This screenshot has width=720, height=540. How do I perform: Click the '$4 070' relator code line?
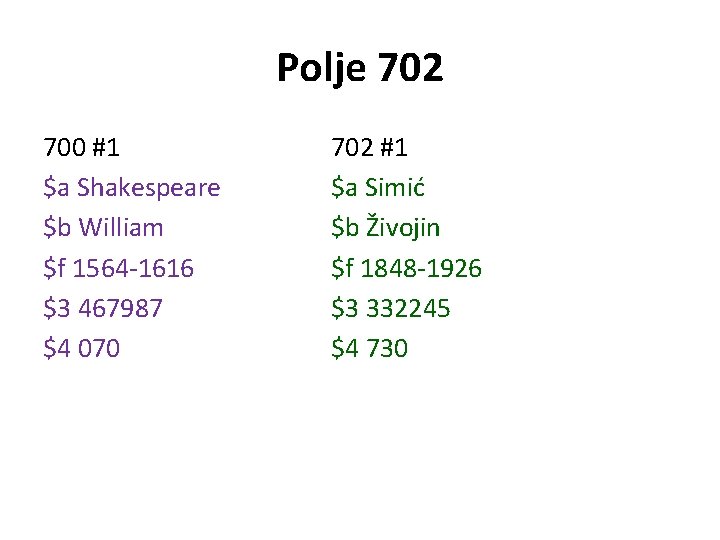[x=82, y=348]
